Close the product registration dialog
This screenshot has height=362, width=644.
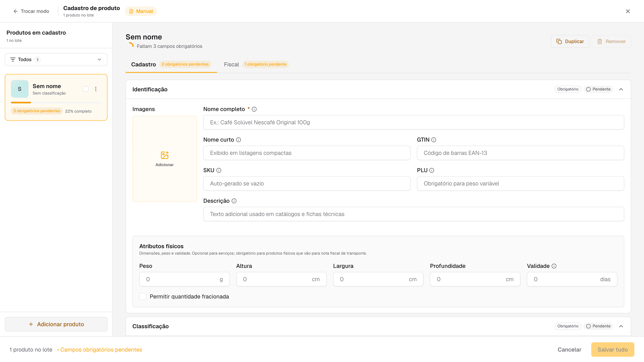628,11
